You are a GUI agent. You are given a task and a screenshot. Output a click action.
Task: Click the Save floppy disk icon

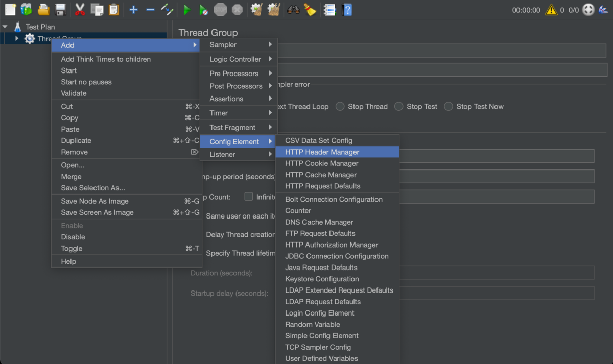pos(60,9)
